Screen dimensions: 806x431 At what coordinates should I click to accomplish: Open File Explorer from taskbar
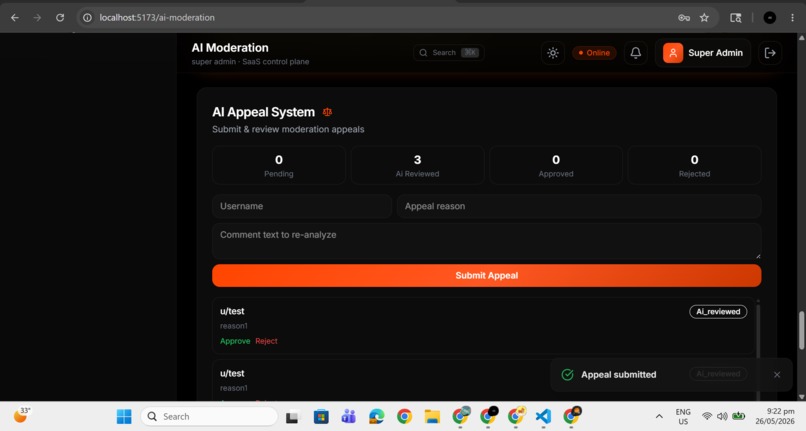[x=432, y=417]
